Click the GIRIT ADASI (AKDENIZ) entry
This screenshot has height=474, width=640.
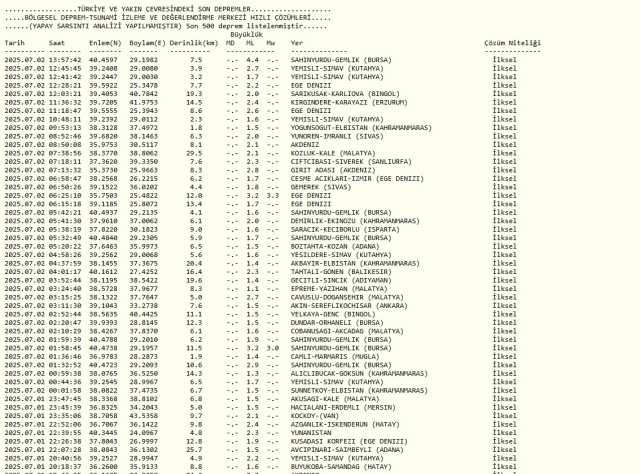[325, 170]
